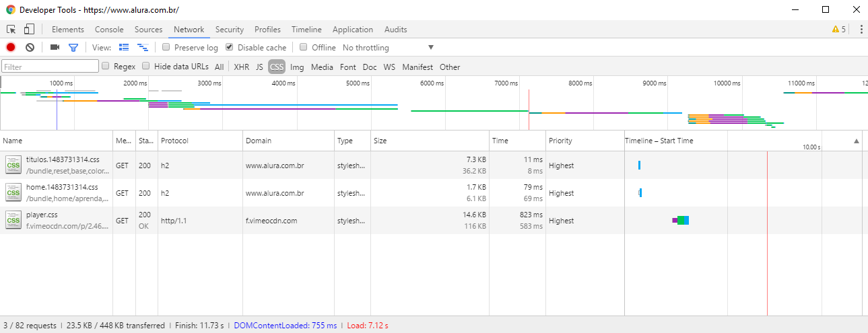
Task: Click the CSS file icon for home.1483731314.css
Action: tap(13, 192)
